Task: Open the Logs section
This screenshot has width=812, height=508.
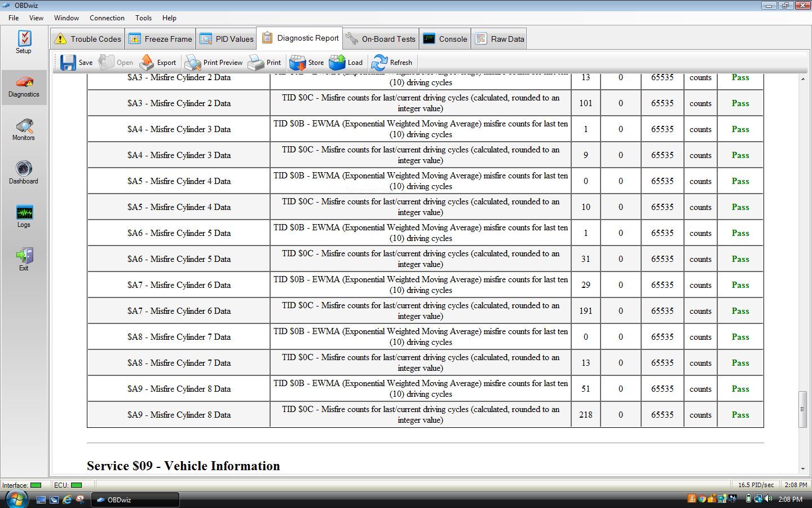Action: click(24, 216)
